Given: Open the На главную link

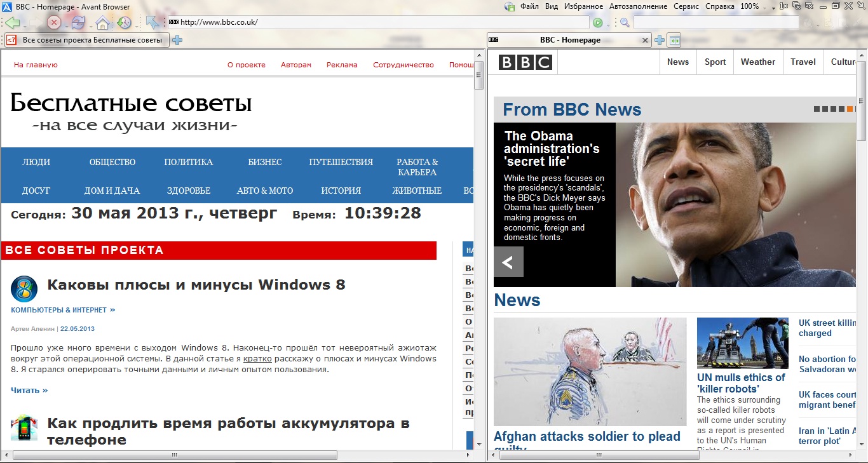Looking at the screenshot, I should pyautogui.click(x=36, y=65).
